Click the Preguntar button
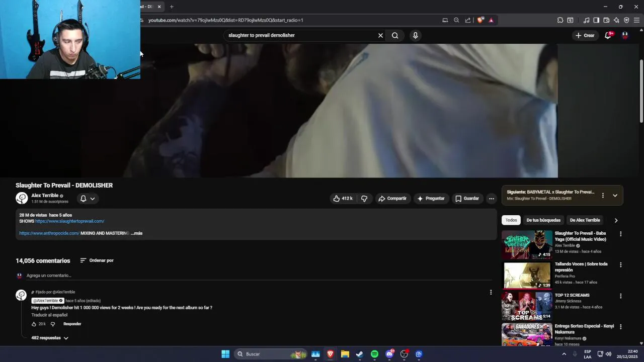Image resolution: width=644 pixels, height=362 pixels. (x=431, y=199)
